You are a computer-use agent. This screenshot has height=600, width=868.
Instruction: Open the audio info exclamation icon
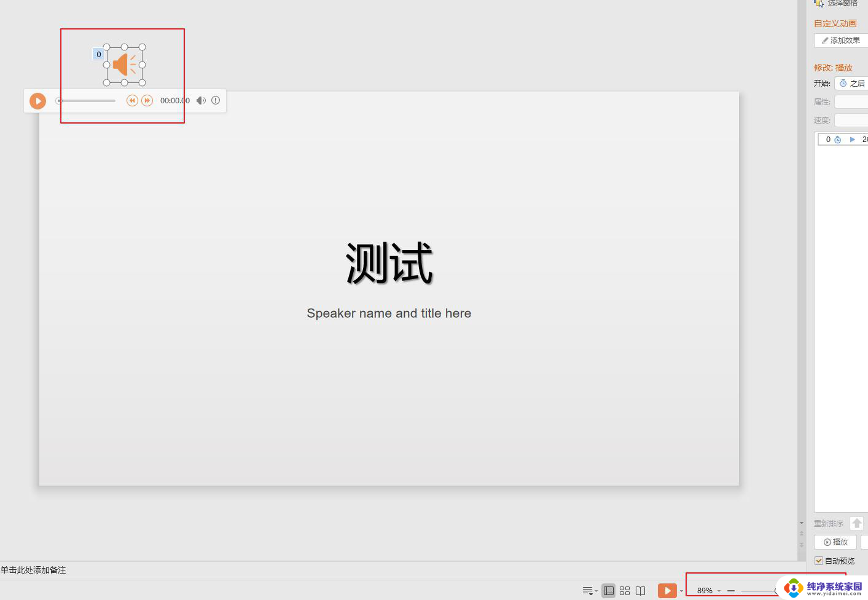[x=216, y=100]
